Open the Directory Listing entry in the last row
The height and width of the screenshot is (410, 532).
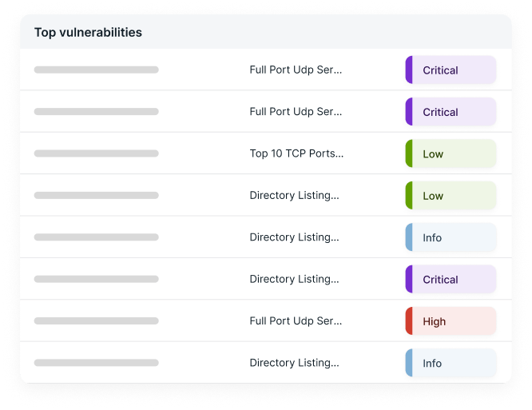click(x=294, y=363)
